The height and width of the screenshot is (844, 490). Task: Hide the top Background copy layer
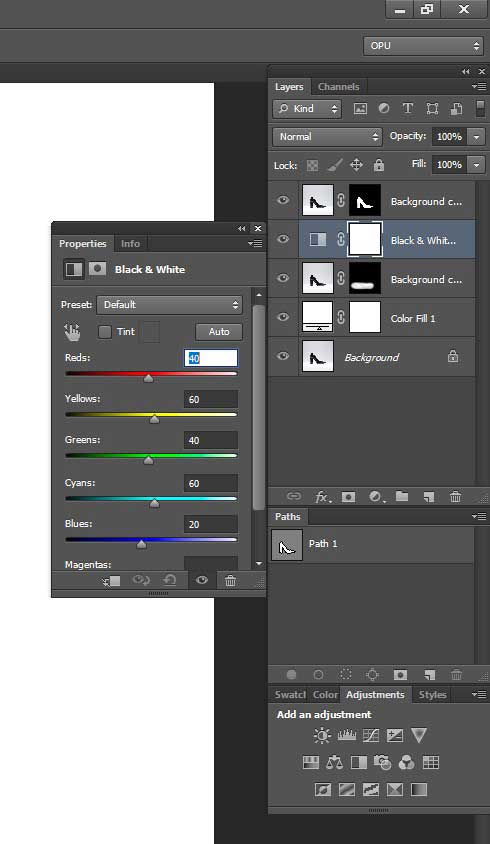tap(283, 200)
